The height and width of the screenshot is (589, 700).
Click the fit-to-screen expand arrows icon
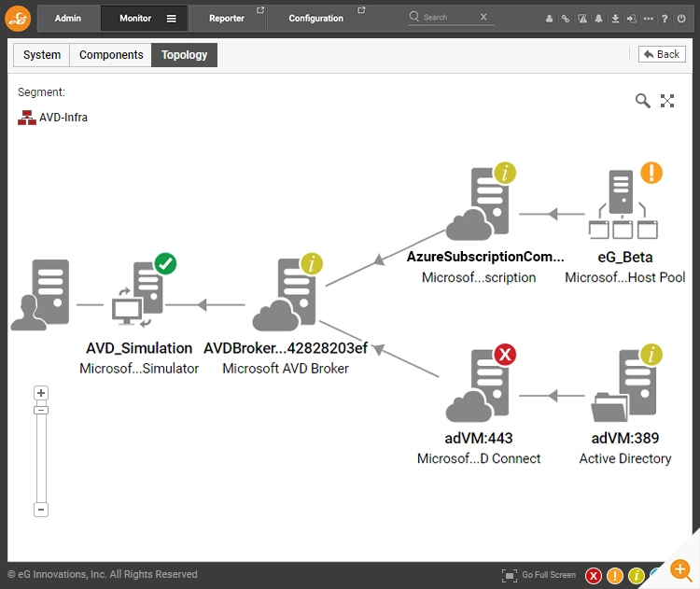point(667,101)
